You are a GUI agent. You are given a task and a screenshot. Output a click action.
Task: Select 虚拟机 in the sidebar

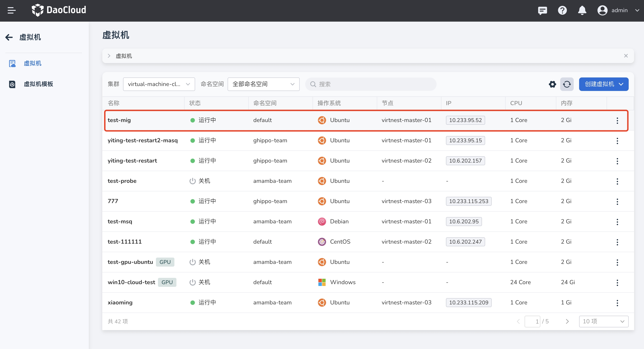(x=32, y=63)
